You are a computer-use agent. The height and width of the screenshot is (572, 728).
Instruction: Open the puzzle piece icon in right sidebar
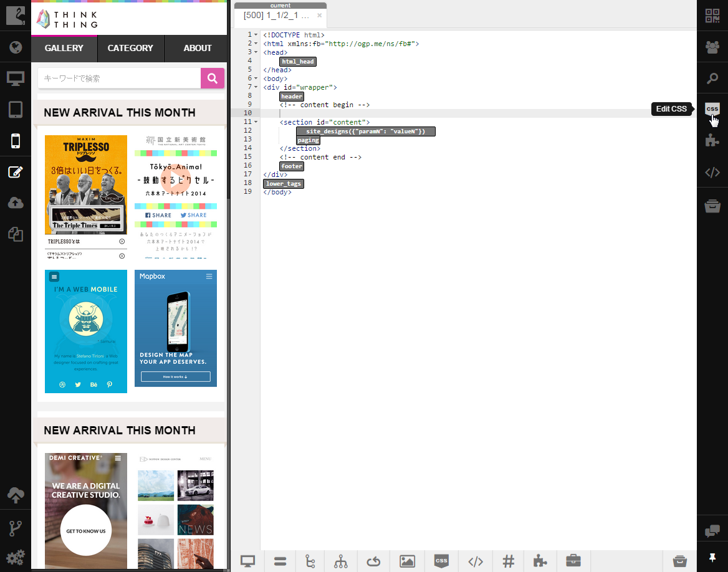[712, 140]
